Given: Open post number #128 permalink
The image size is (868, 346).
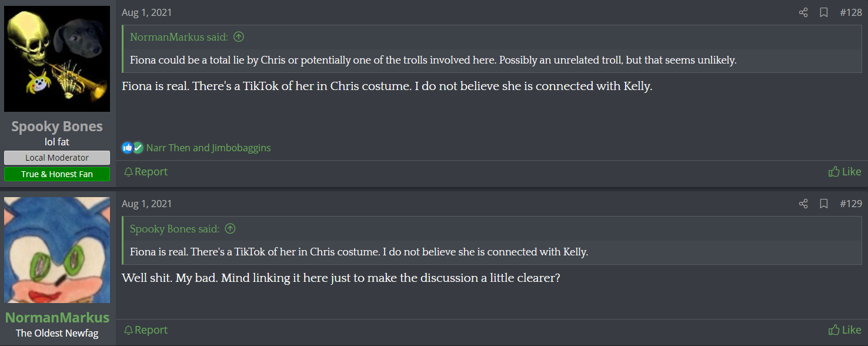Looking at the screenshot, I should (850, 12).
